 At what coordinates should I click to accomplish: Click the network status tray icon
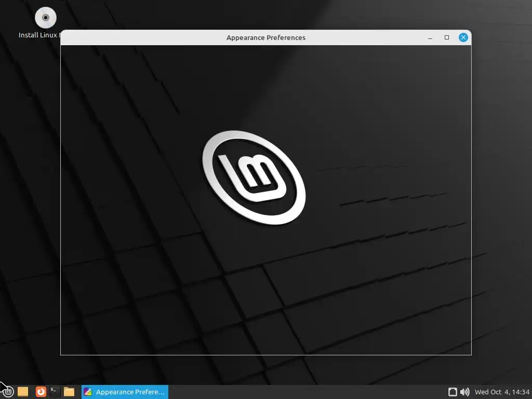pyautogui.click(x=453, y=392)
